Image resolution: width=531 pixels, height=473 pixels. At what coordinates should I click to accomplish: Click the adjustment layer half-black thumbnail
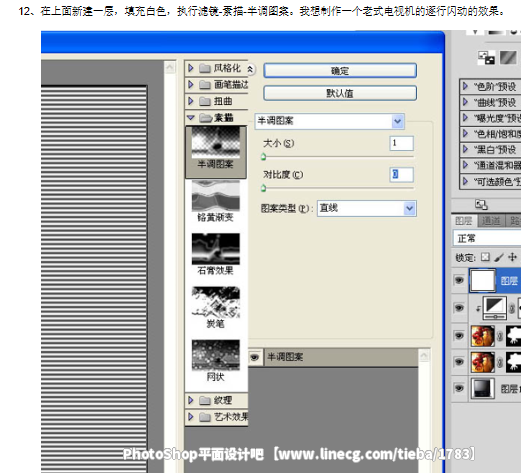click(x=494, y=308)
